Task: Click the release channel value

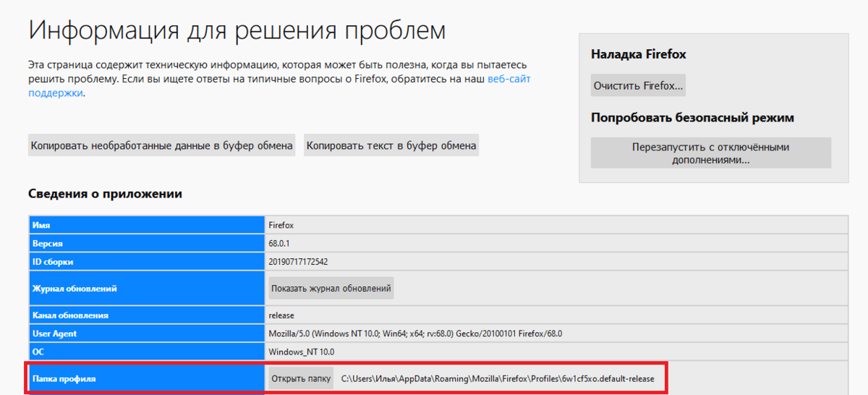Action: click(x=281, y=315)
